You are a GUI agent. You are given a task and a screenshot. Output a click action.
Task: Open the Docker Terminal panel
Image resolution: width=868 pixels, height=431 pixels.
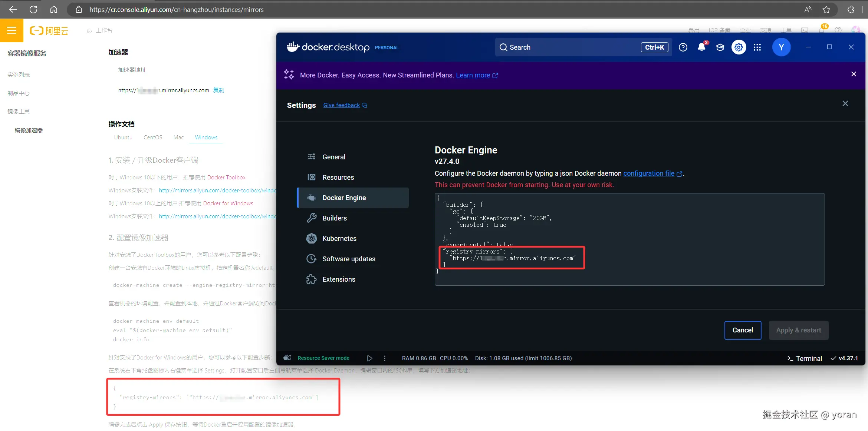(x=805, y=358)
